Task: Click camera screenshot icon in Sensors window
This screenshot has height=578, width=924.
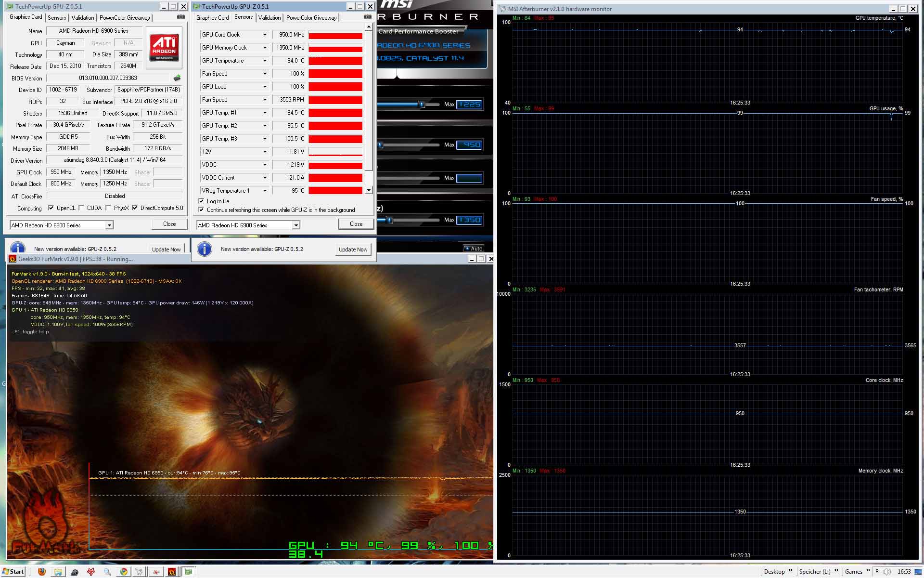Action: coord(368,17)
